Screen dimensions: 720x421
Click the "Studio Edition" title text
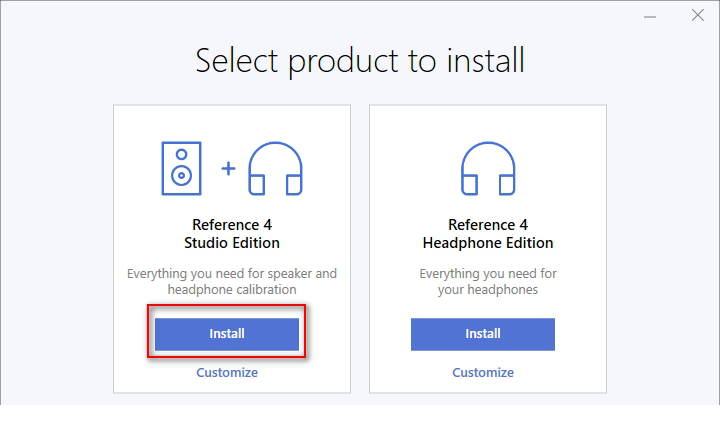pos(232,243)
